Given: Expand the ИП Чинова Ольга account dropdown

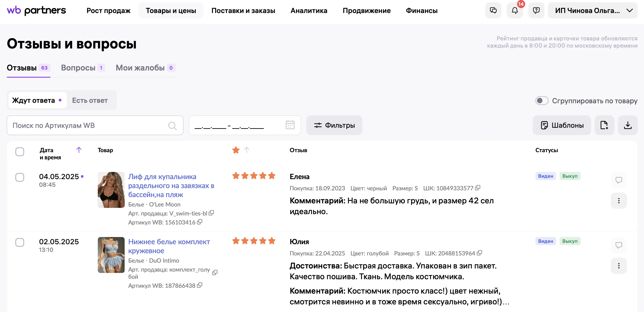Looking at the screenshot, I should pos(592,11).
